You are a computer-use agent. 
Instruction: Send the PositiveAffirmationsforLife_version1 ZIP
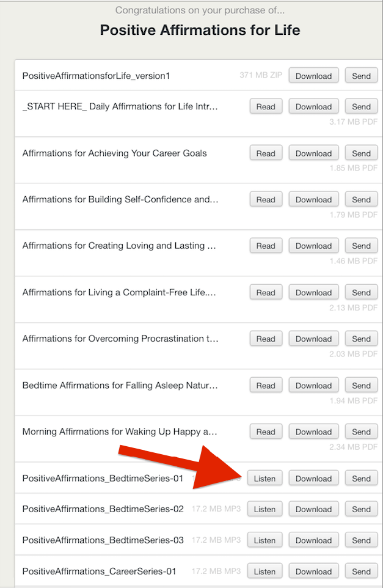tap(361, 76)
